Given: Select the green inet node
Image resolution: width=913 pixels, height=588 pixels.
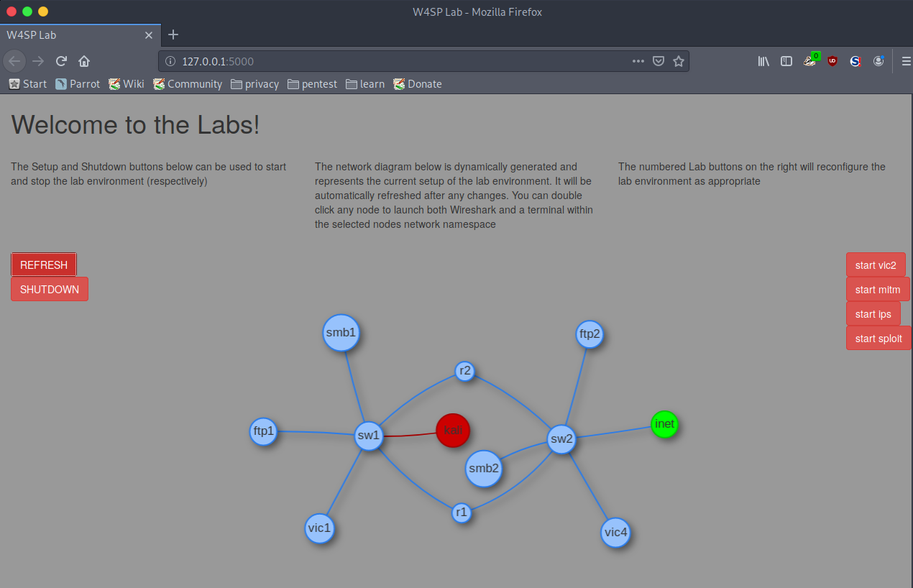Looking at the screenshot, I should (664, 424).
